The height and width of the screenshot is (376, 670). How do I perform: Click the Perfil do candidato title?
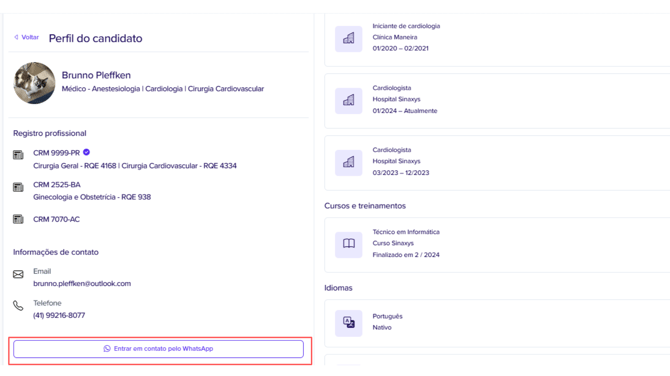[x=95, y=38]
